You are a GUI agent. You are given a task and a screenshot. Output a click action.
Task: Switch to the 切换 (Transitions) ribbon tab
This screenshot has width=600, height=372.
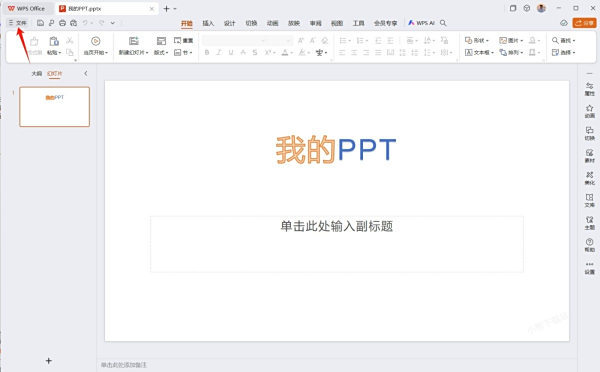click(251, 23)
